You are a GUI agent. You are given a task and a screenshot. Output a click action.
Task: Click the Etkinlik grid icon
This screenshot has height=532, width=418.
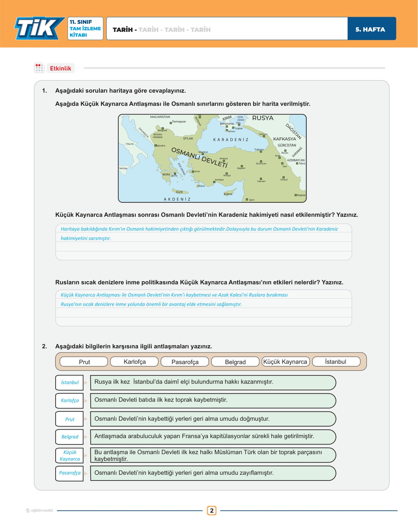pyautogui.click(x=39, y=68)
